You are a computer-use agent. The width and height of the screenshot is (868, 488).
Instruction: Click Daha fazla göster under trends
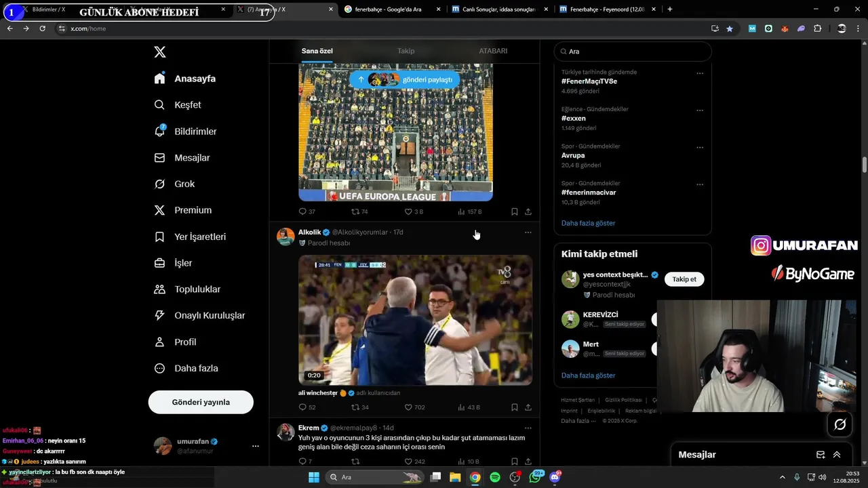[x=589, y=223]
